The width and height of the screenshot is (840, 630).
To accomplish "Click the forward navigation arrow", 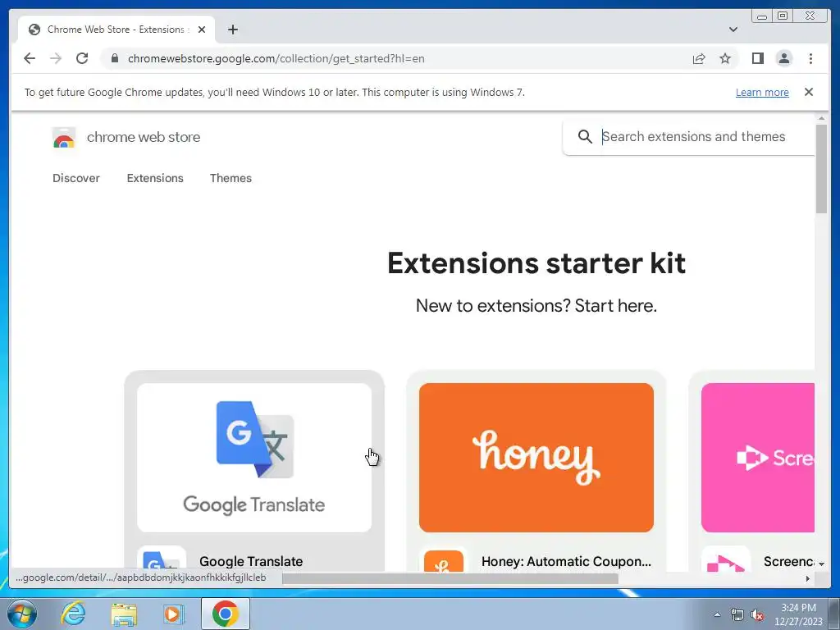I will [x=56, y=58].
